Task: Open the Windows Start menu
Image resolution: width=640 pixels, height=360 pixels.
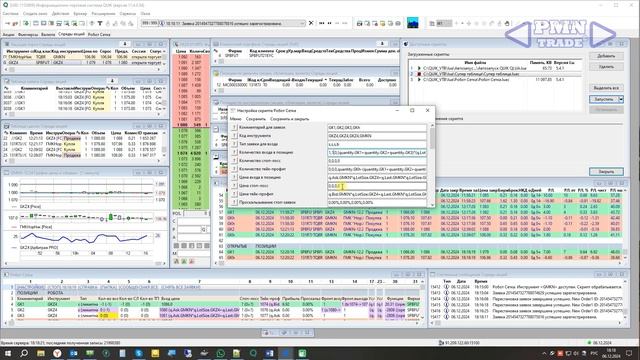Action: coord(8,353)
